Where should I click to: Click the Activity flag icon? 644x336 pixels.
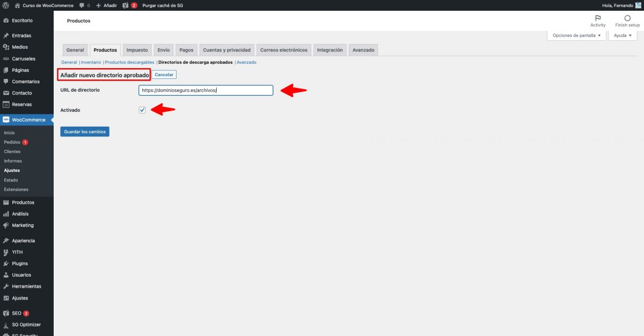pos(598,18)
